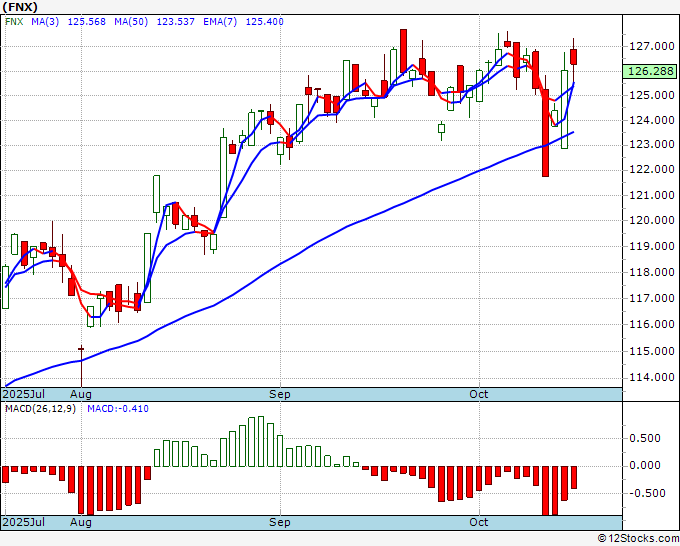Click the 116.000 price axis label
This screenshot has width=680, height=546.
(652, 324)
